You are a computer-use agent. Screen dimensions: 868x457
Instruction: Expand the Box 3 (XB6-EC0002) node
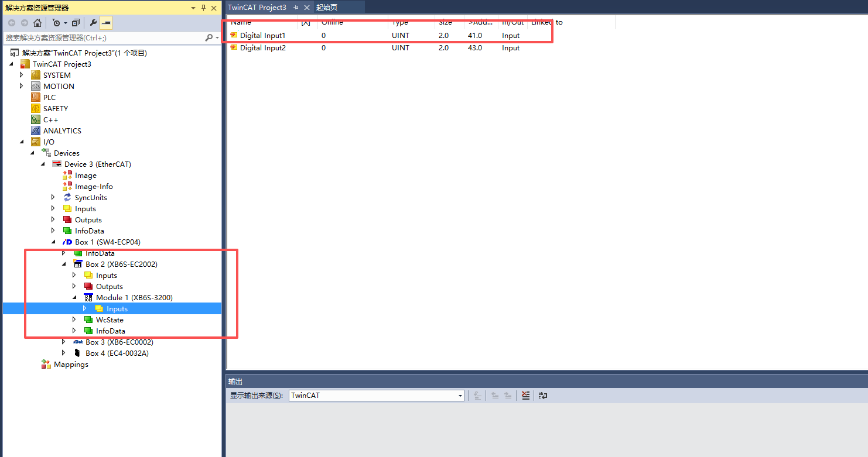[63, 342]
